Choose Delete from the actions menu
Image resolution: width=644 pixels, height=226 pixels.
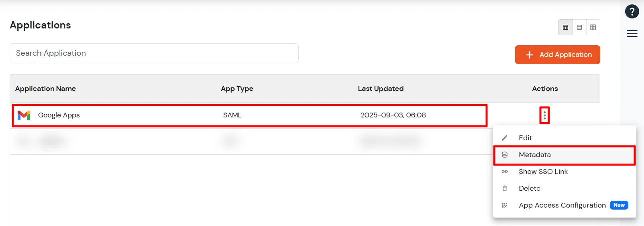(x=565, y=188)
